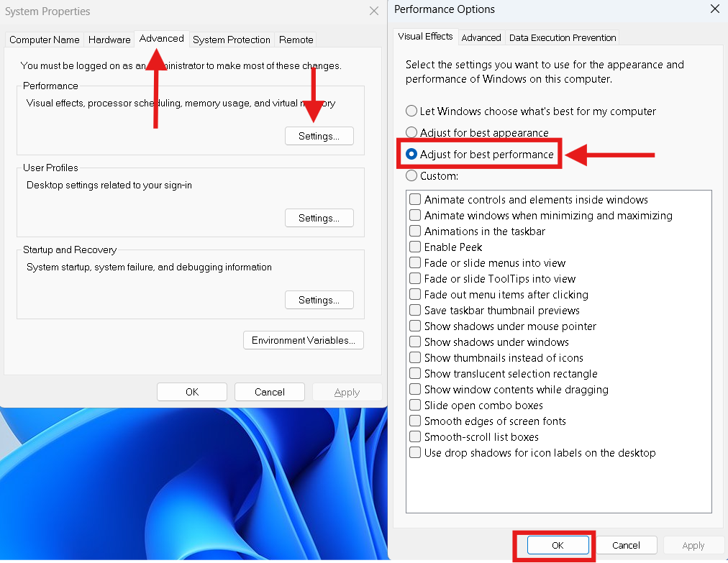Enable Smooth edges of screen fonts
Screen dimensions: 728x563
tap(415, 421)
